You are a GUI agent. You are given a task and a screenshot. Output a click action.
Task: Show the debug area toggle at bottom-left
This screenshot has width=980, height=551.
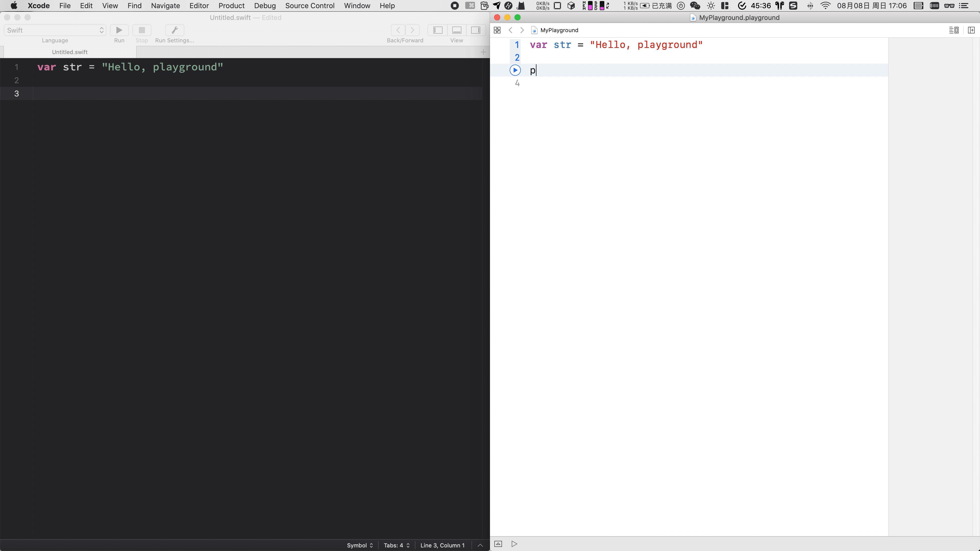pos(498,544)
